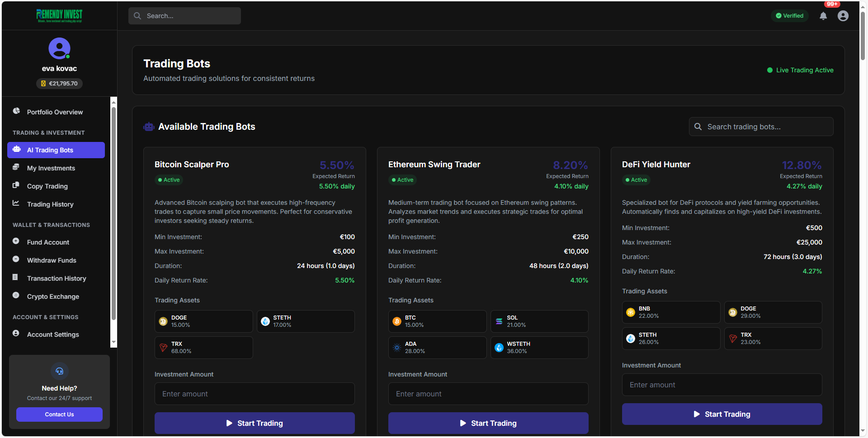The image size is (868, 438).
Task: Click the 8.20% expected return value
Action: 571,165
